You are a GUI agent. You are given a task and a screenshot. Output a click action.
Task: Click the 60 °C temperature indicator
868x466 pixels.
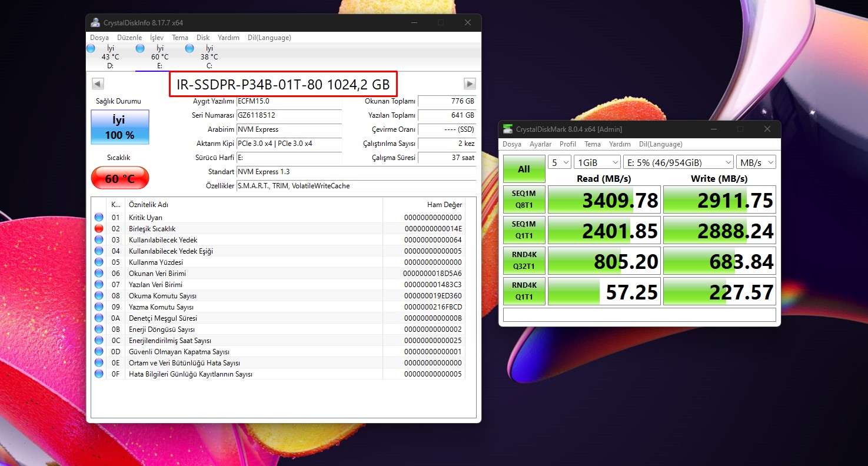[x=119, y=178]
